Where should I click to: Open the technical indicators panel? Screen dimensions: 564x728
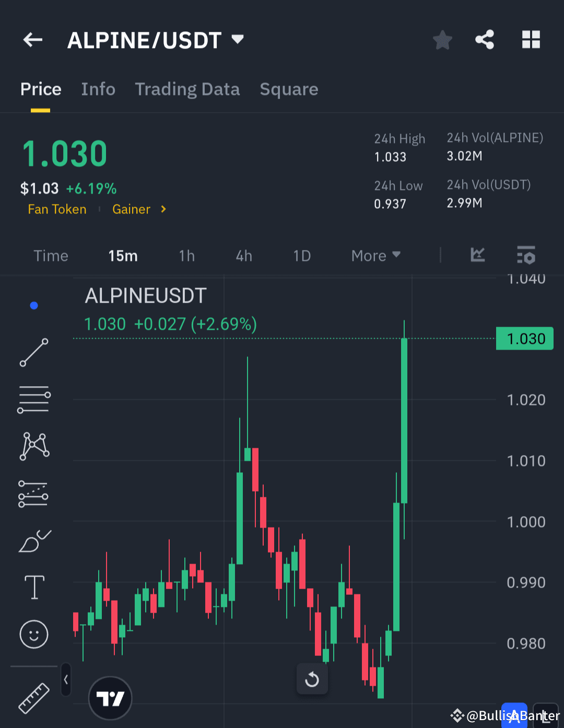(x=526, y=255)
